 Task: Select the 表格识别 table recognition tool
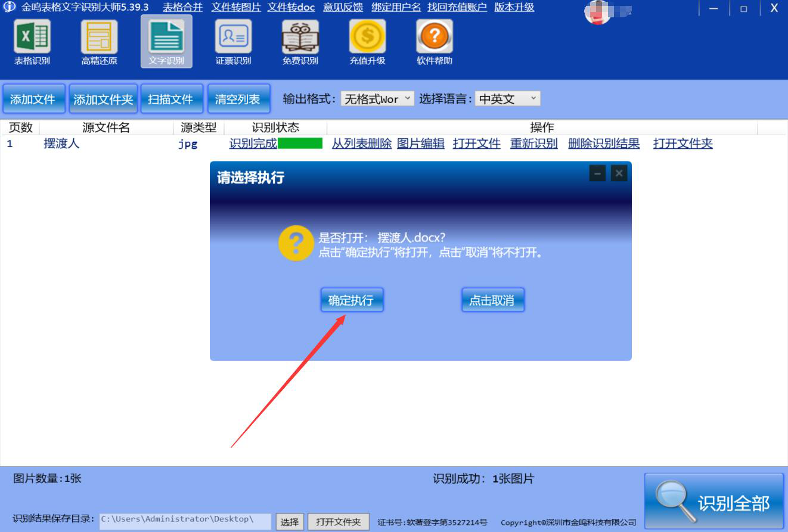(x=32, y=42)
